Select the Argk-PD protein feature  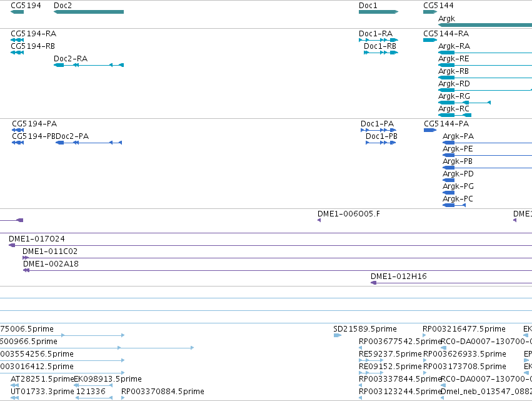pos(448,180)
